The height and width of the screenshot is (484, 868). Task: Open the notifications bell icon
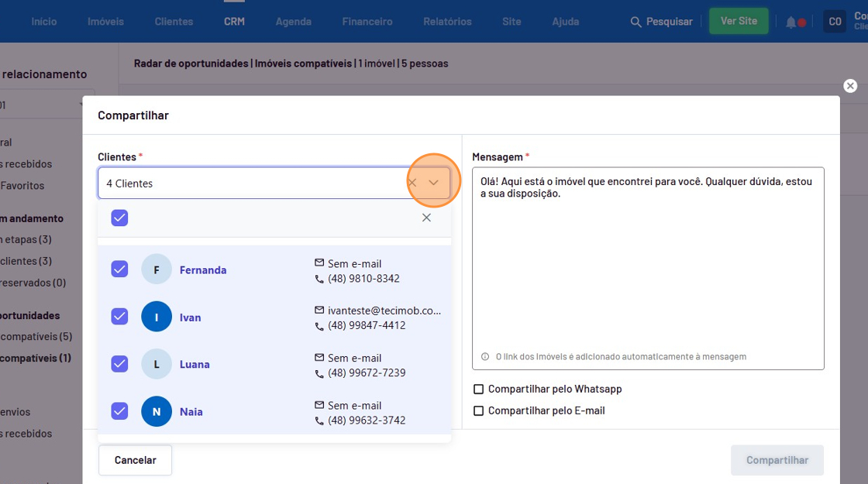pos(790,22)
